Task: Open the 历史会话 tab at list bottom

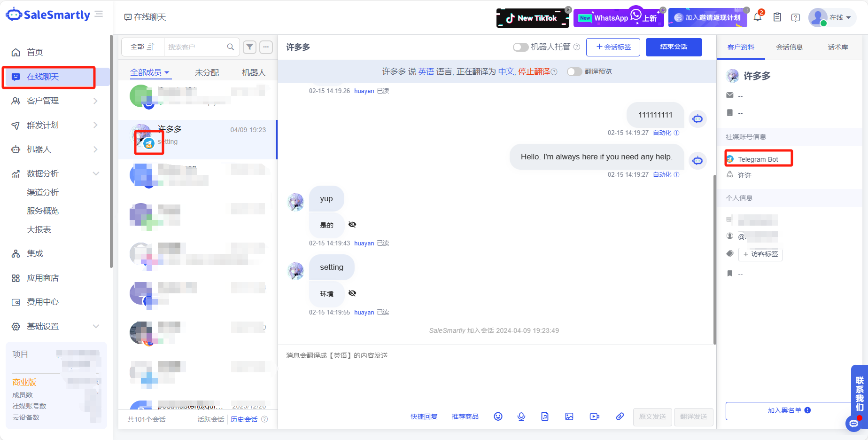Action: pos(244,419)
